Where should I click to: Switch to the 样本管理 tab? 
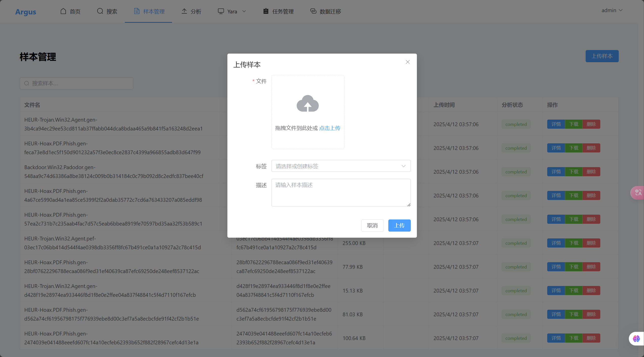[x=149, y=11]
